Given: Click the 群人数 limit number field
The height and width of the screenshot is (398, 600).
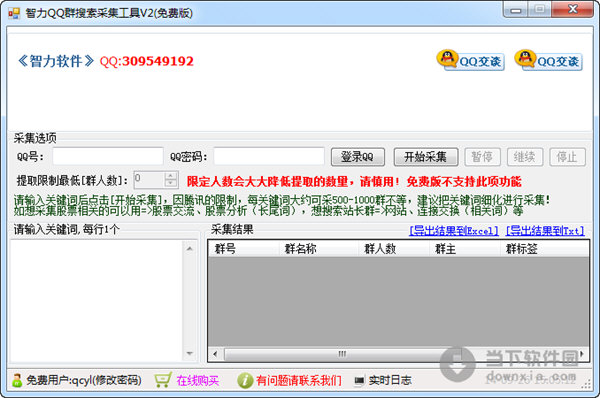Looking at the screenshot, I should pyautogui.click(x=149, y=180).
